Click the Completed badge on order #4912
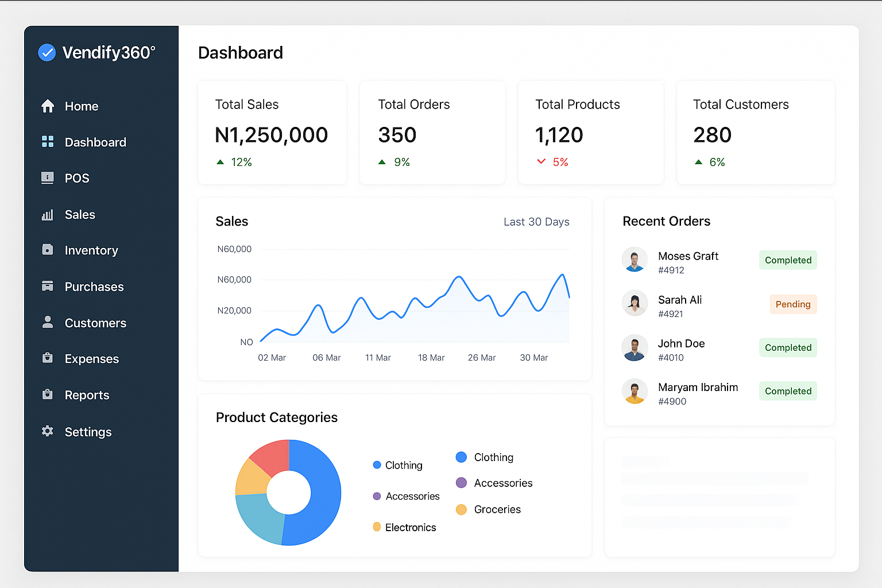This screenshot has height=588, width=882. click(x=788, y=260)
